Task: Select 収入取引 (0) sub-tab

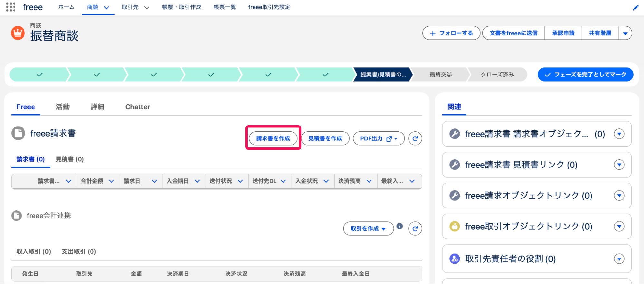Action: [x=34, y=251]
